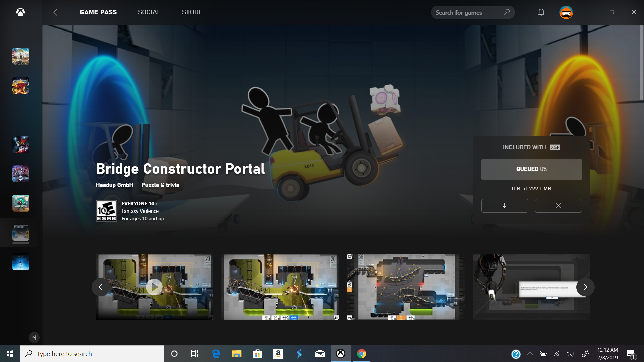Open Google Chrome from taskbar
The image size is (644, 362).
[362, 354]
